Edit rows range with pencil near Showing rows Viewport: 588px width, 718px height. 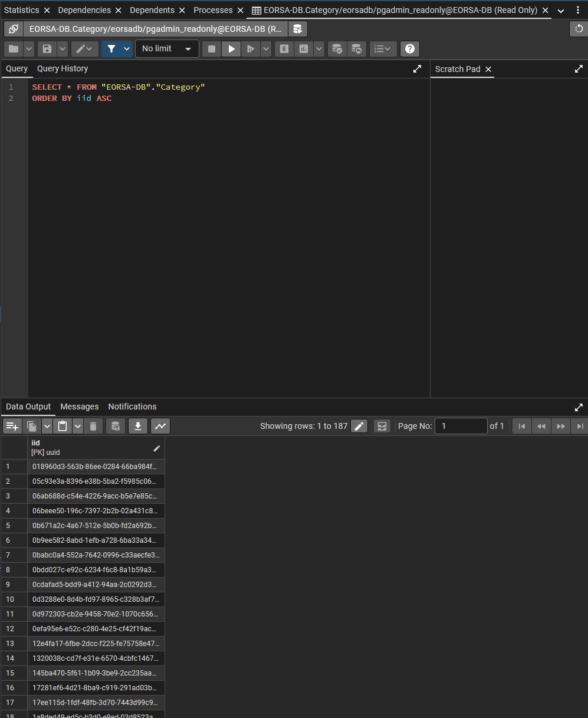coord(359,426)
